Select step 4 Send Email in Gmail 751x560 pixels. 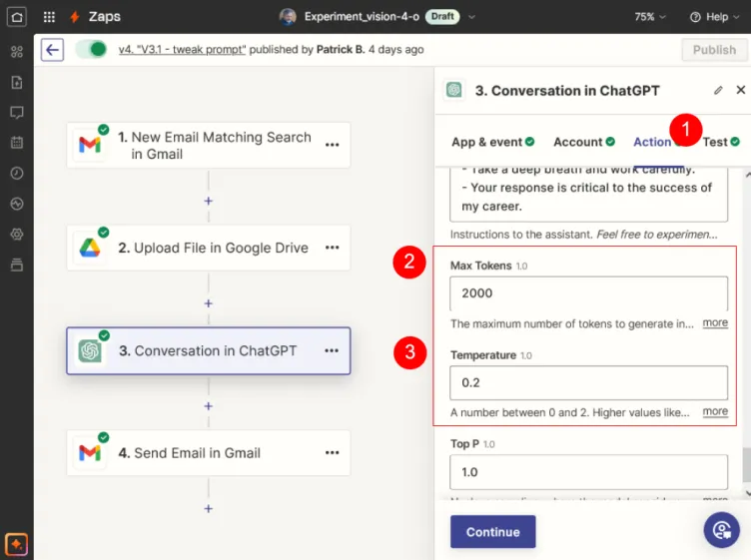[209, 453]
